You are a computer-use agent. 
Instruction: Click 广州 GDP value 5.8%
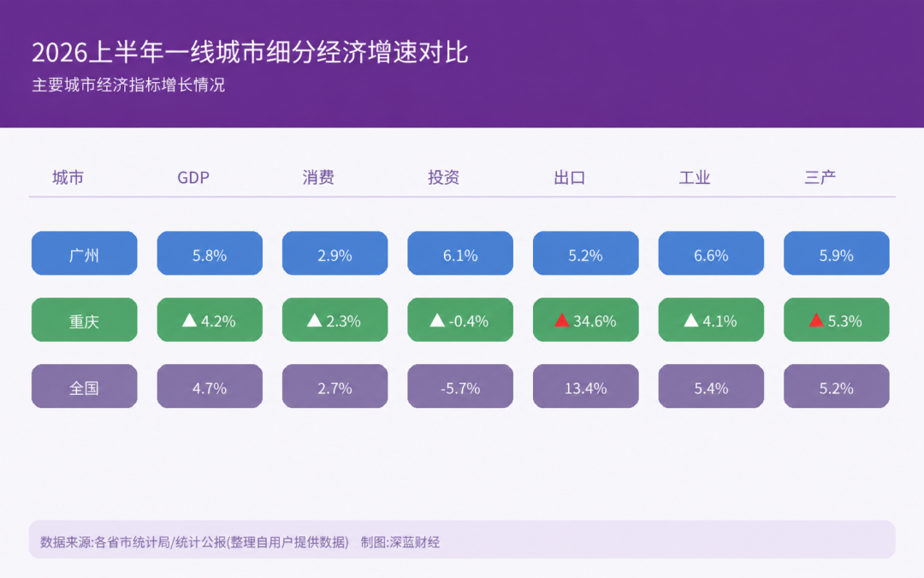[x=210, y=253]
